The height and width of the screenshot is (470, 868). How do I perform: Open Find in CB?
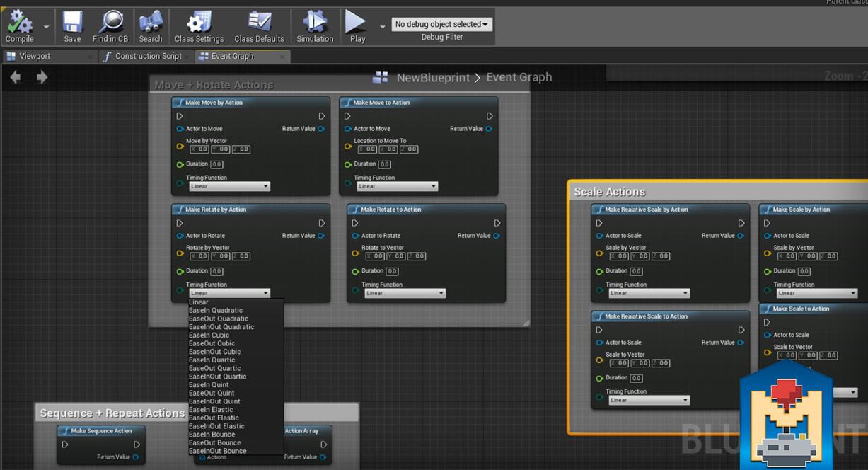(x=110, y=26)
